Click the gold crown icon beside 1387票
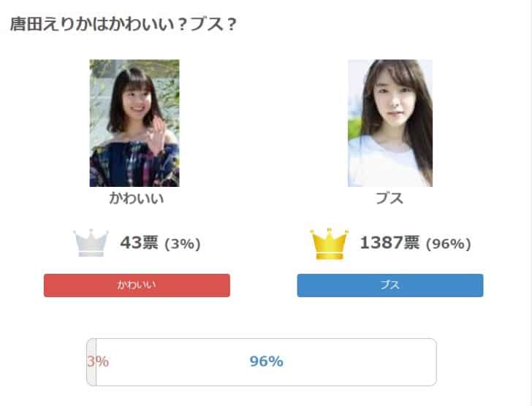This screenshot has width=532, height=406. point(329,243)
